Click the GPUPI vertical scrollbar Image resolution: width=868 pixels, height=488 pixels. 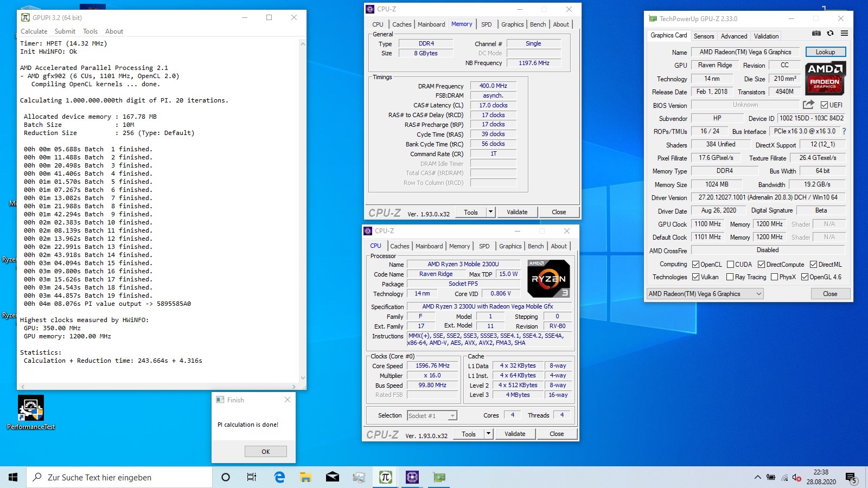point(303,210)
